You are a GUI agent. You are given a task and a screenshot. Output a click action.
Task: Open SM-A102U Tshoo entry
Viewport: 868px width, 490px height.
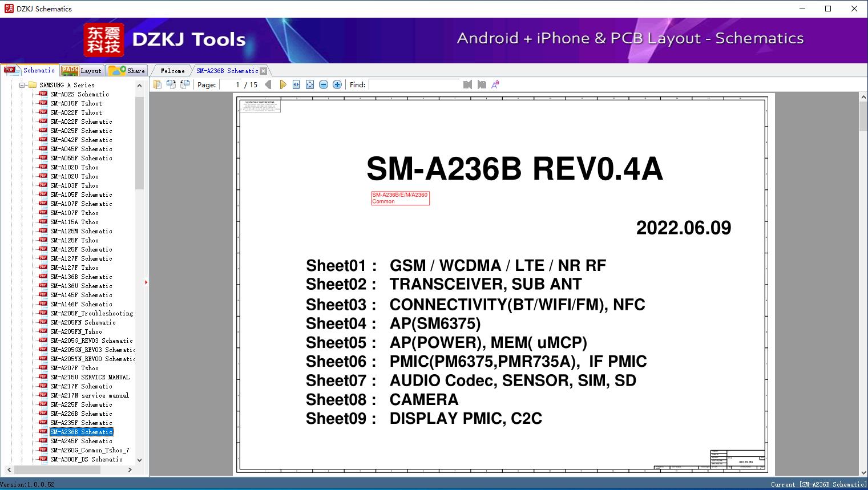click(74, 176)
